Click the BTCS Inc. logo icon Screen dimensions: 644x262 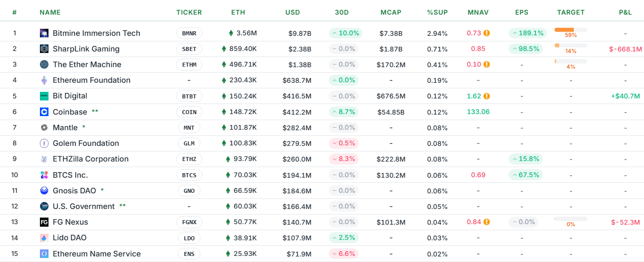[44, 175]
